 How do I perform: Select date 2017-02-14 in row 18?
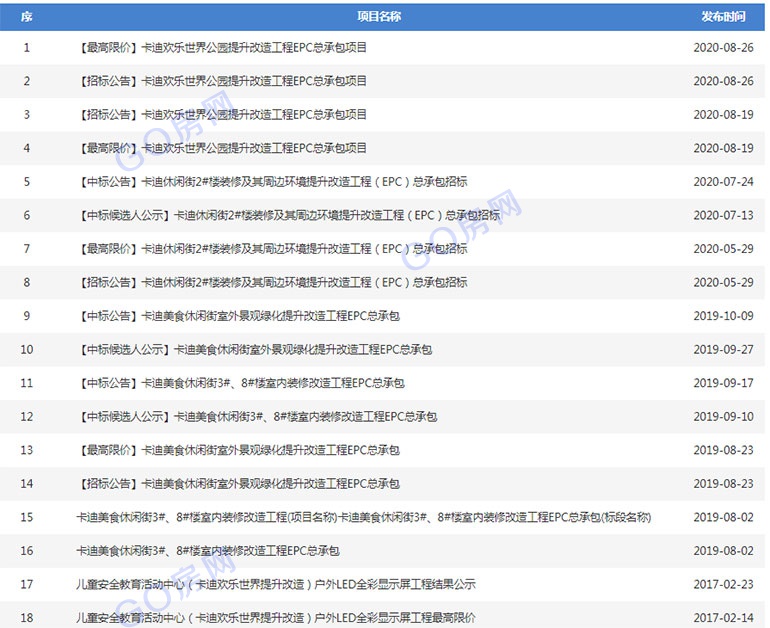723,618
